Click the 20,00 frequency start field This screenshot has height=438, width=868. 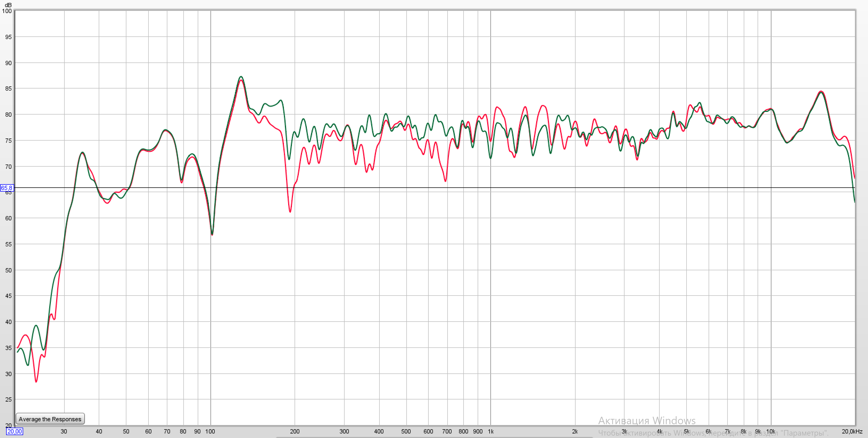14,431
